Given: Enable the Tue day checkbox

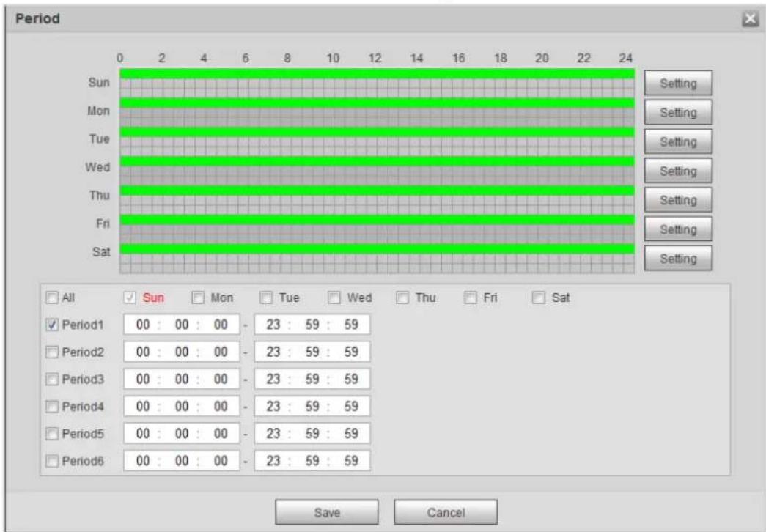Looking at the screenshot, I should point(266,298).
